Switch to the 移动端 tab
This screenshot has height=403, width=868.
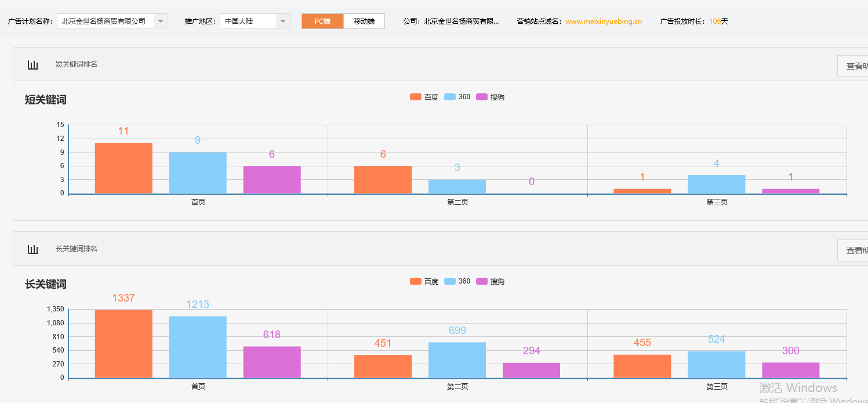pos(364,21)
